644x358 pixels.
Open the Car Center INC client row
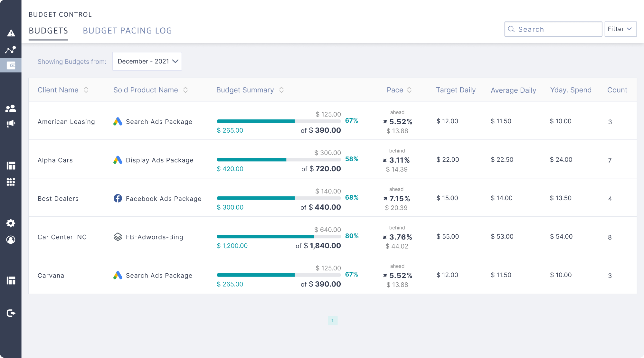[x=62, y=237]
